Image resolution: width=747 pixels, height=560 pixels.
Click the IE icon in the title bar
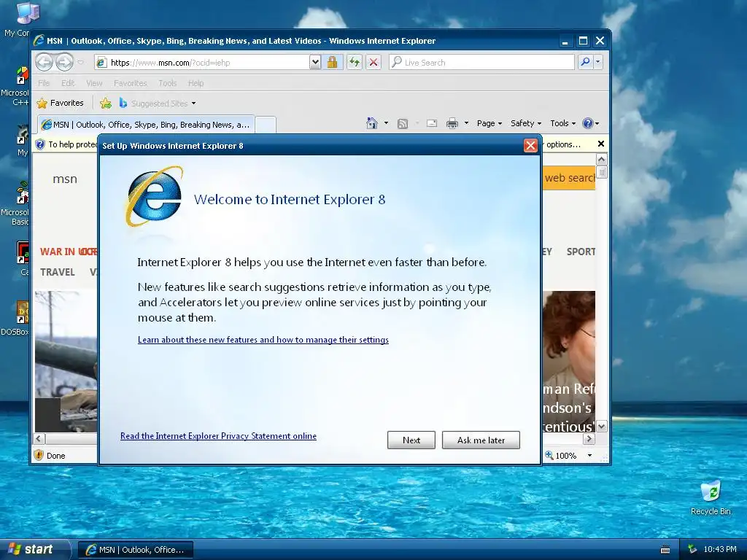(39, 41)
